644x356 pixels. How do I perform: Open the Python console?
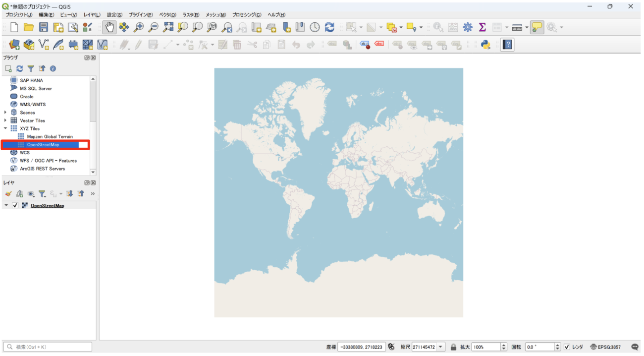(485, 45)
